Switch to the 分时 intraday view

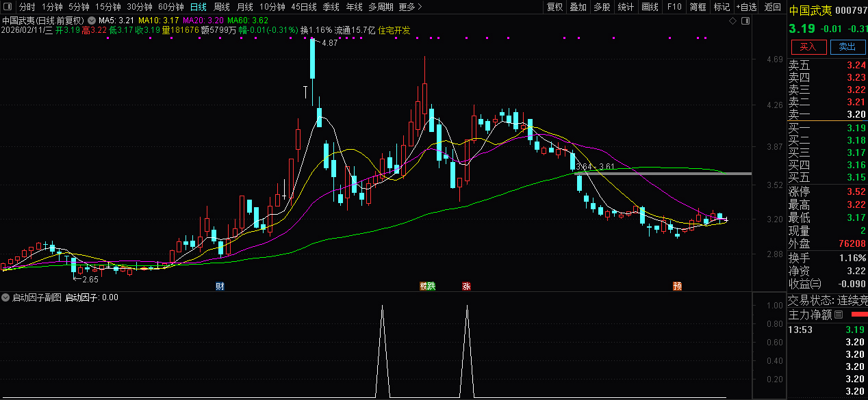[27, 7]
